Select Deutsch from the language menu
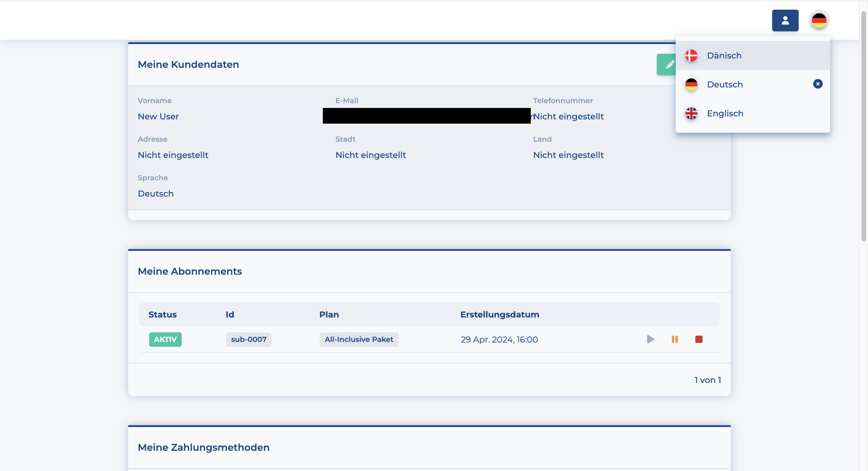The image size is (868, 471). pyautogui.click(x=753, y=84)
